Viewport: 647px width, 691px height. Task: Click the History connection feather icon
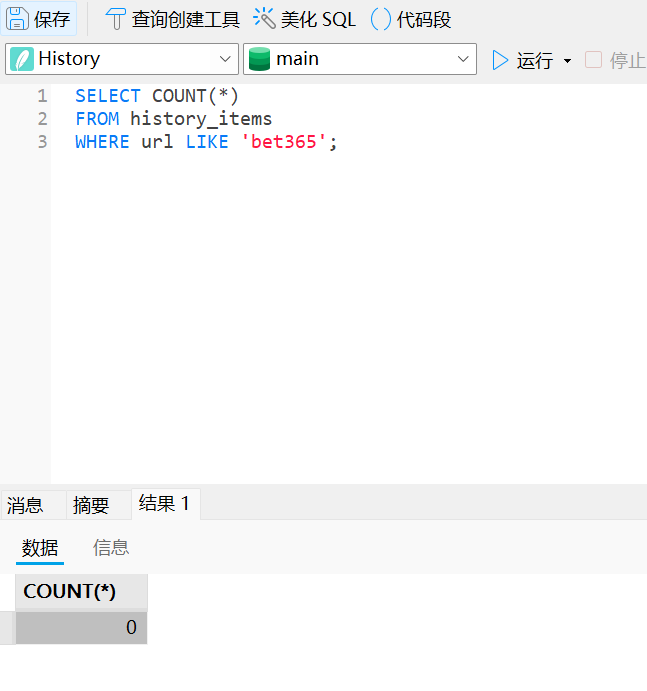(x=22, y=59)
